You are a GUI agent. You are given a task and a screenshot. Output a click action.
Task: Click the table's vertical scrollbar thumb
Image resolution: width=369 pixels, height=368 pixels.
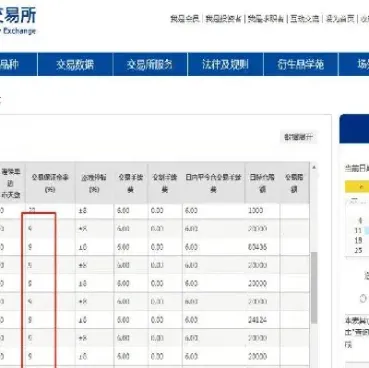coord(314,288)
